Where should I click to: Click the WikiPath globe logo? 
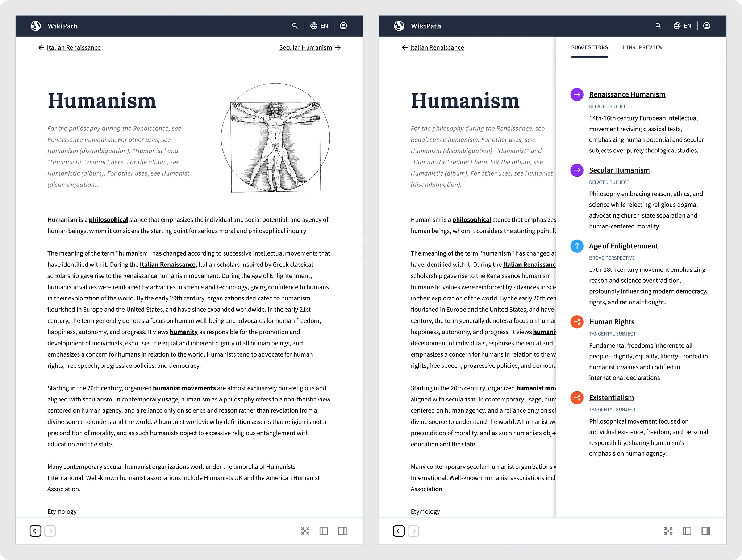36,26
